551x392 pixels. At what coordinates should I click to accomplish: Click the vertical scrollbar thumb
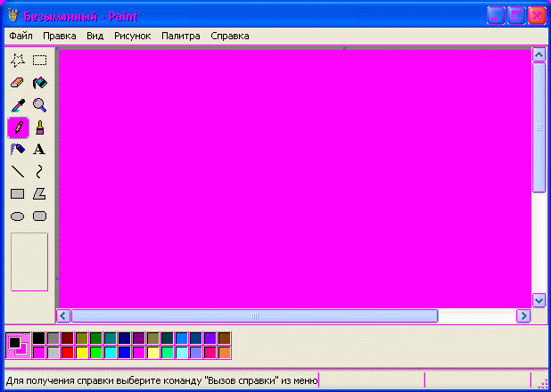(x=539, y=127)
